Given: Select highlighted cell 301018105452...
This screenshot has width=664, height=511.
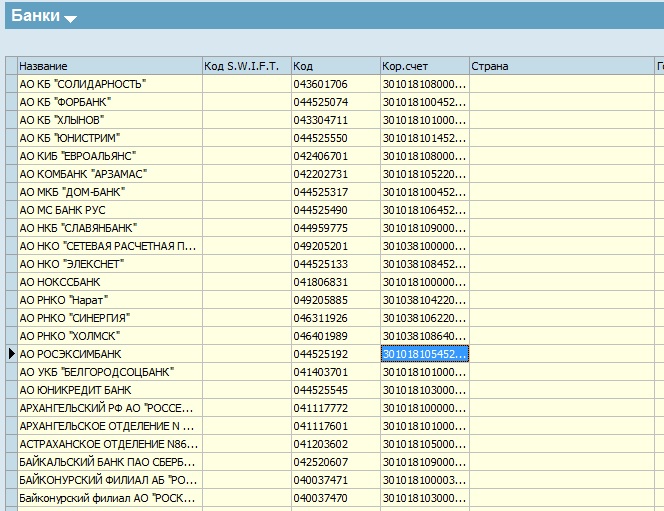Looking at the screenshot, I should (425, 354).
